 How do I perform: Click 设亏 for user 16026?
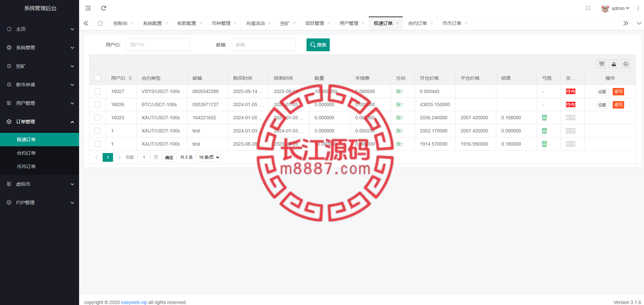coord(618,105)
